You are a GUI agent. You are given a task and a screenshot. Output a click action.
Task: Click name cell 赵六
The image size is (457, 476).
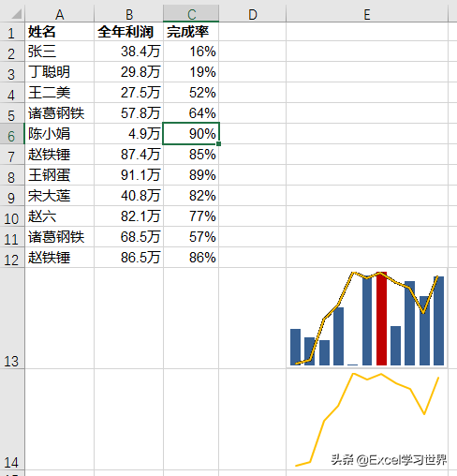coord(59,216)
